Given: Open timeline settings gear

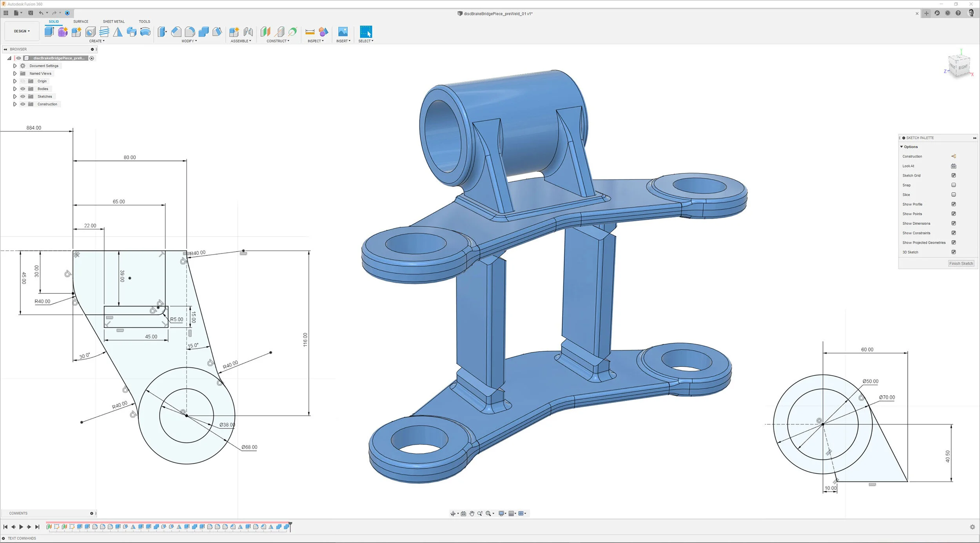Looking at the screenshot, I should [x=972, y=527].
